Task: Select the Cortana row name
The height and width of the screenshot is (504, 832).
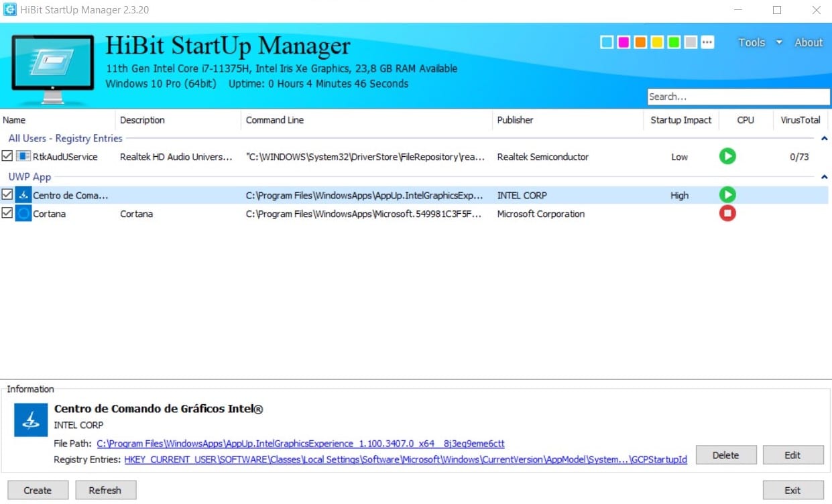Action: (x=50, y=214)
